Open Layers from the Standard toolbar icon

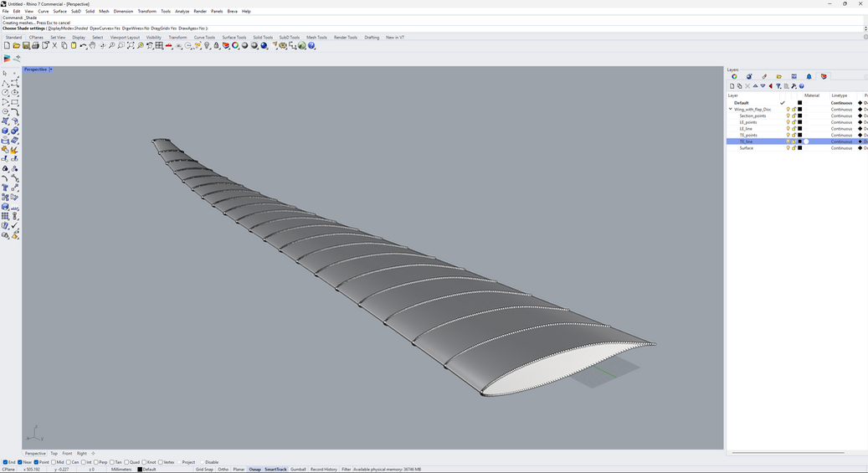225,45
